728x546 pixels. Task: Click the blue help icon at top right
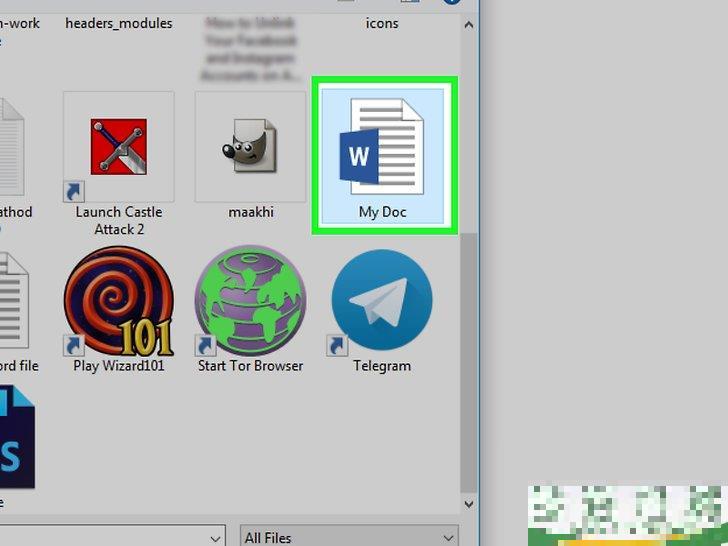(451, 3)
